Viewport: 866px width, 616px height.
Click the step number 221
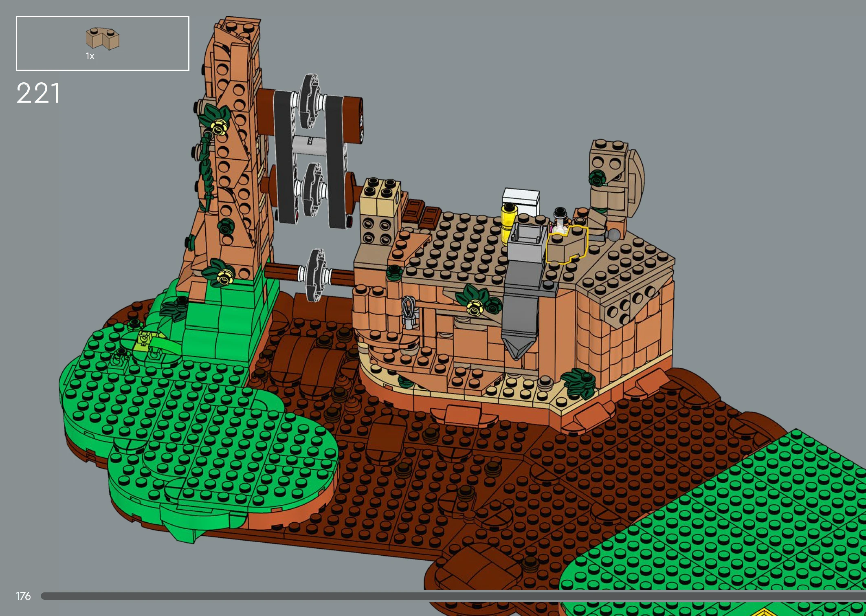click(x=38, y=93)
